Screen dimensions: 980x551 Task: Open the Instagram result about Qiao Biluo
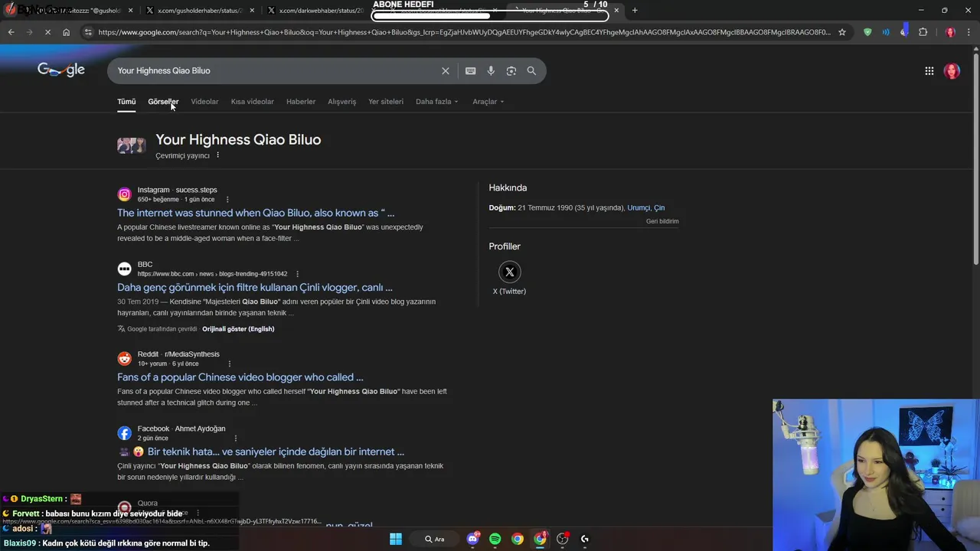256,213
